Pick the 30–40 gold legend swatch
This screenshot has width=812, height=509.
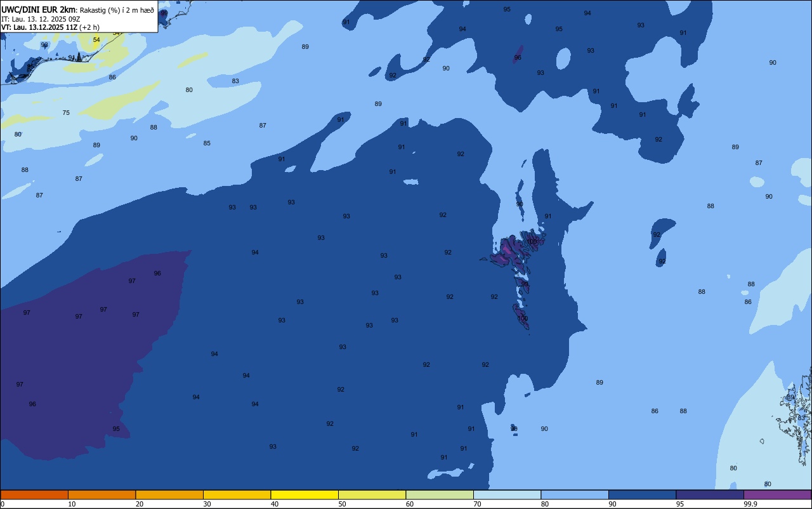point(237,494)
